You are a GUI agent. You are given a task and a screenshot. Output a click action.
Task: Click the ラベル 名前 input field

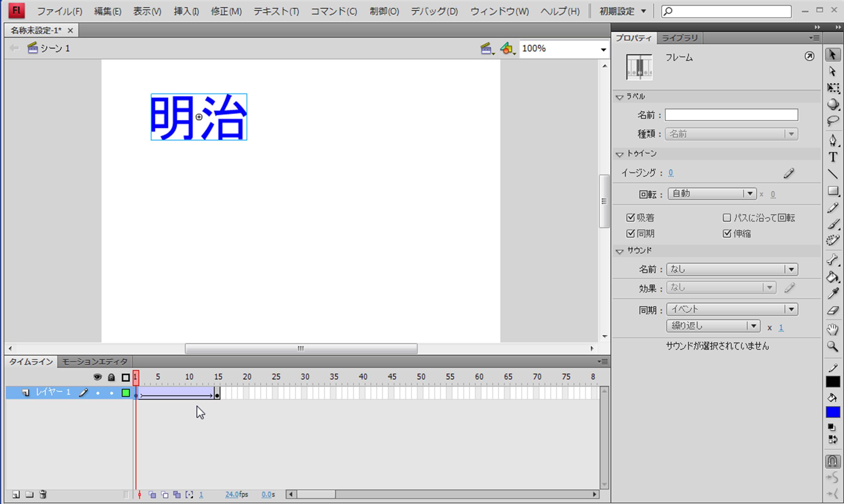click(731, 115)
